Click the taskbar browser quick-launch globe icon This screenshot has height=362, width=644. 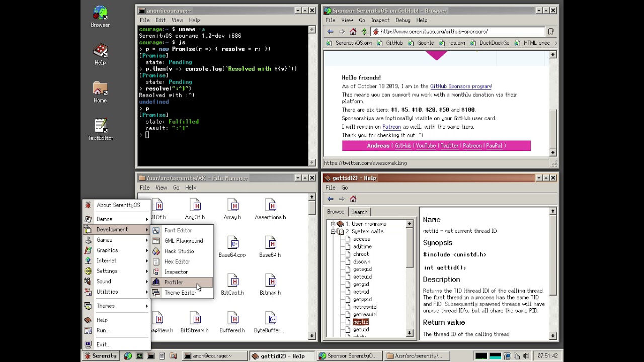128,356
